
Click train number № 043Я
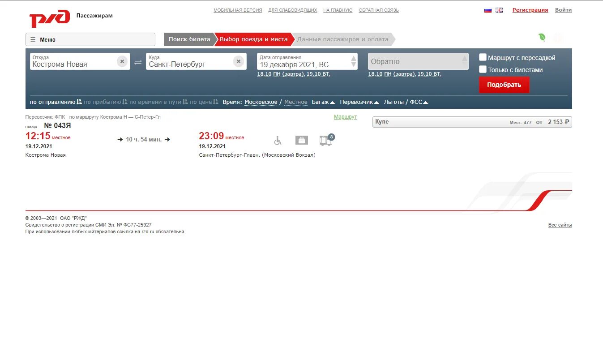point(57,125)
